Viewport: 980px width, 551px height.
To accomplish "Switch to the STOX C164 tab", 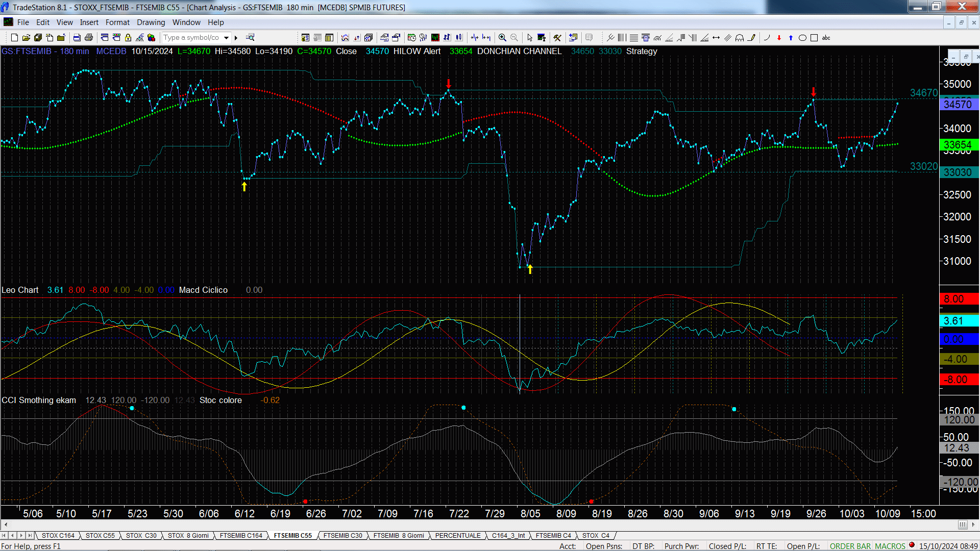I will [58, 535].
